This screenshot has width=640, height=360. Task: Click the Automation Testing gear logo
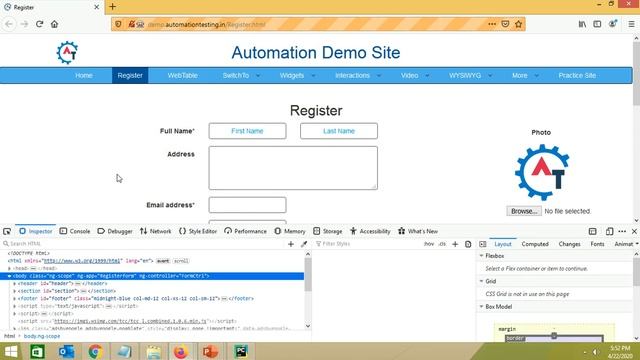pos(67,52)
